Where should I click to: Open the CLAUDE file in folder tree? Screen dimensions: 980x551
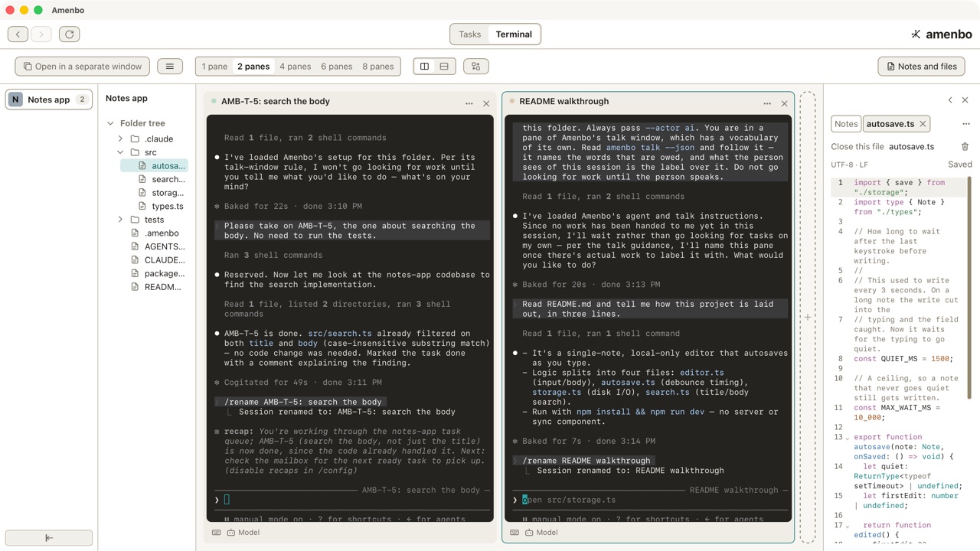pyautogui.click(x=157, y=260)
